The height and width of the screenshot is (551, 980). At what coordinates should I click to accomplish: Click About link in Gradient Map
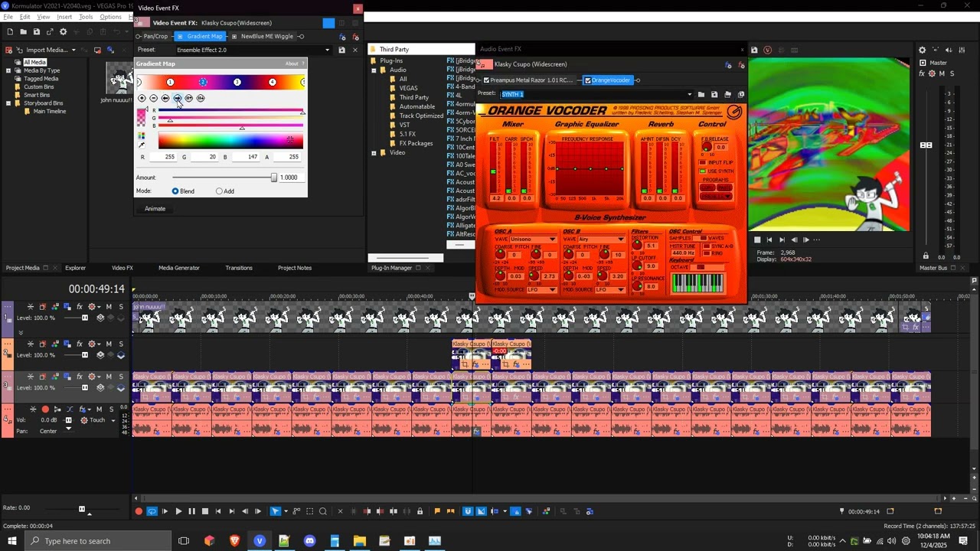tap(292, 64)
